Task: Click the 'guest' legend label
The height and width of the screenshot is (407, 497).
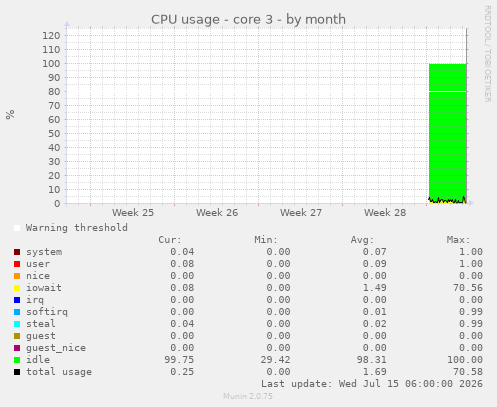Action: pos(41,336)
